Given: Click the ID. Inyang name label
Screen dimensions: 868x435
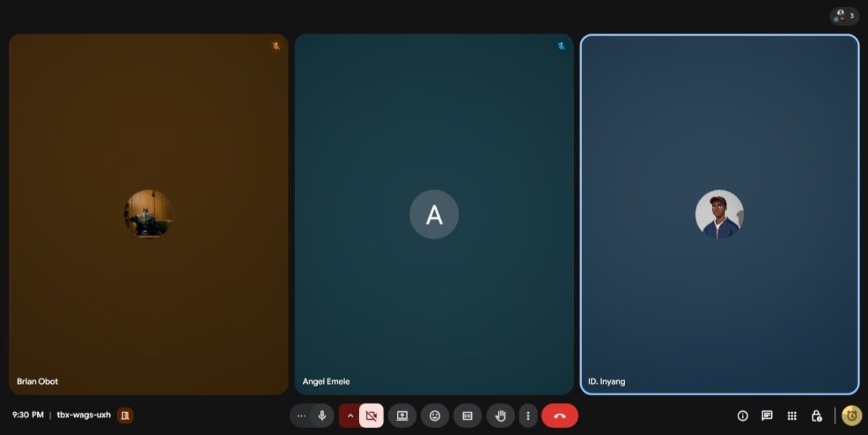Looking at the screenshot, I should point(607,381).
